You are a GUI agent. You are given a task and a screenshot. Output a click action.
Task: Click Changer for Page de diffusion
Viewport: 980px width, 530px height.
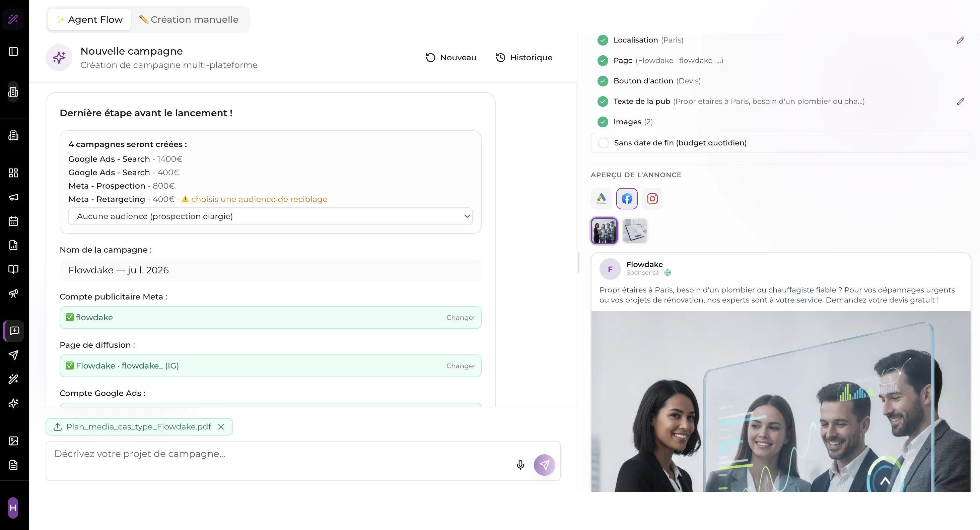(x=461, y=366)
